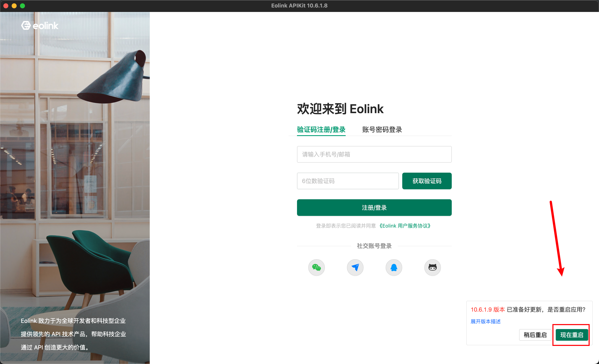Click the green fullscreen window button

(22, 6)
